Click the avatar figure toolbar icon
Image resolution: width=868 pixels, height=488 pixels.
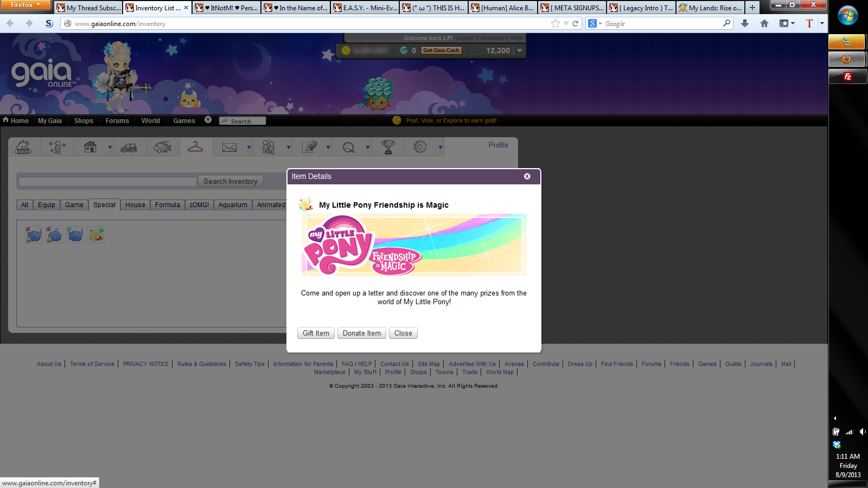(57, 147)
